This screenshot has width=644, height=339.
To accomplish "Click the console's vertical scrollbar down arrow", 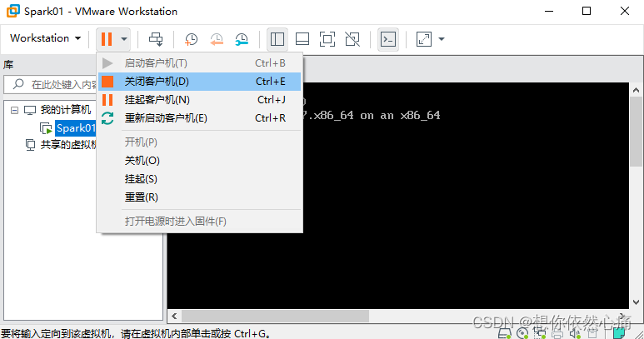I will pos(637,302).
